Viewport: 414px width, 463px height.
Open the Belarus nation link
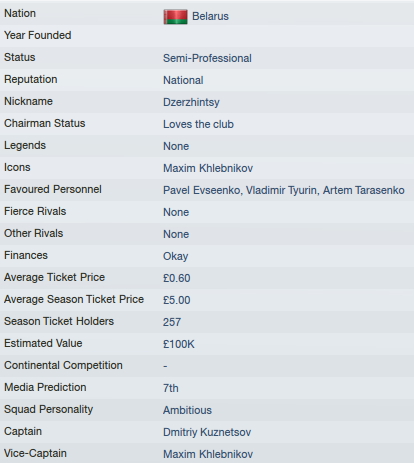click(x=210, y=16)
